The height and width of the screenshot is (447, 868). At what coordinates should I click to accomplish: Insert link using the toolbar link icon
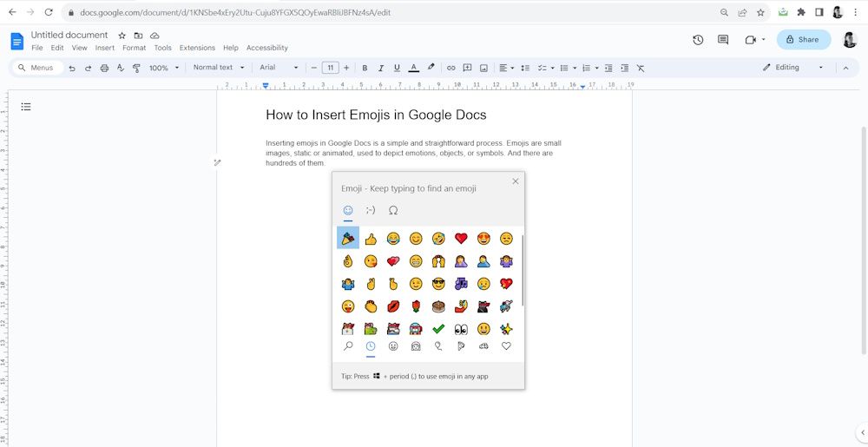tap(450, 68)
